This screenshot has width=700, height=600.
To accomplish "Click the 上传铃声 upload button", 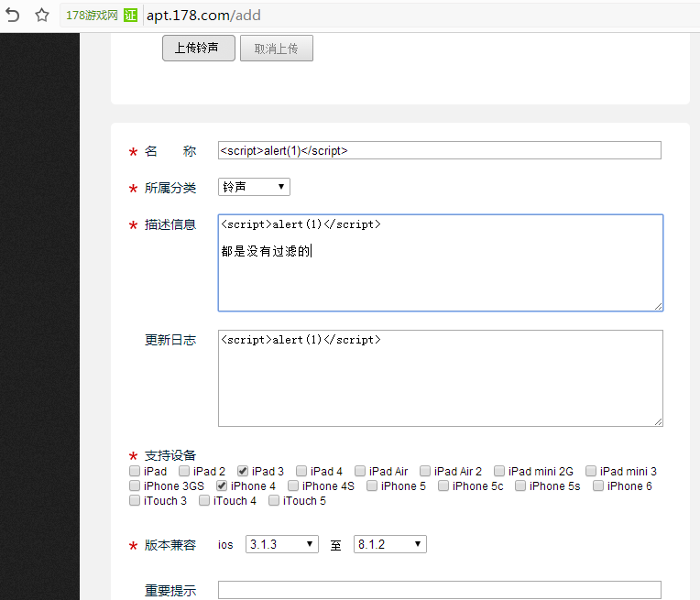I will pos(199,49).
